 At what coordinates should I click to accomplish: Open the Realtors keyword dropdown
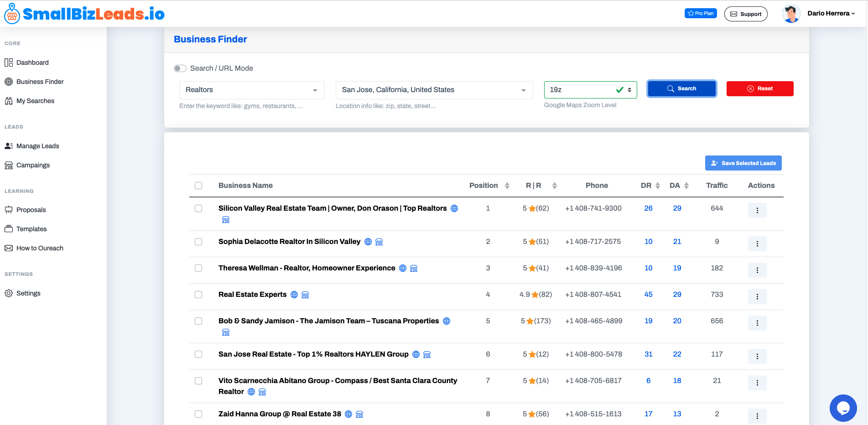pyautogui.click(x=251, y=90)
